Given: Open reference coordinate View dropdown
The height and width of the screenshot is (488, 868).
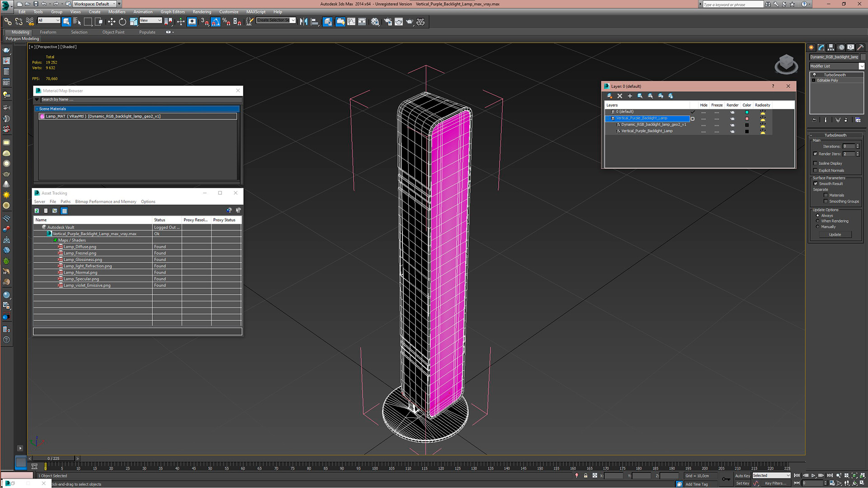Looking at the screenshot, I should (x=151, y=20).
